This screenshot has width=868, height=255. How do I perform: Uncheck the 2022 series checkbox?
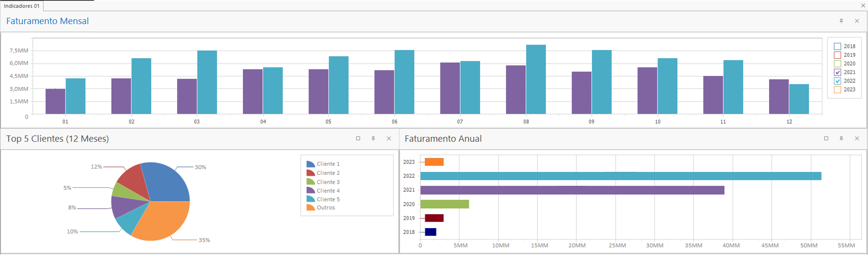pyautogui.click(x=837, y=81)
